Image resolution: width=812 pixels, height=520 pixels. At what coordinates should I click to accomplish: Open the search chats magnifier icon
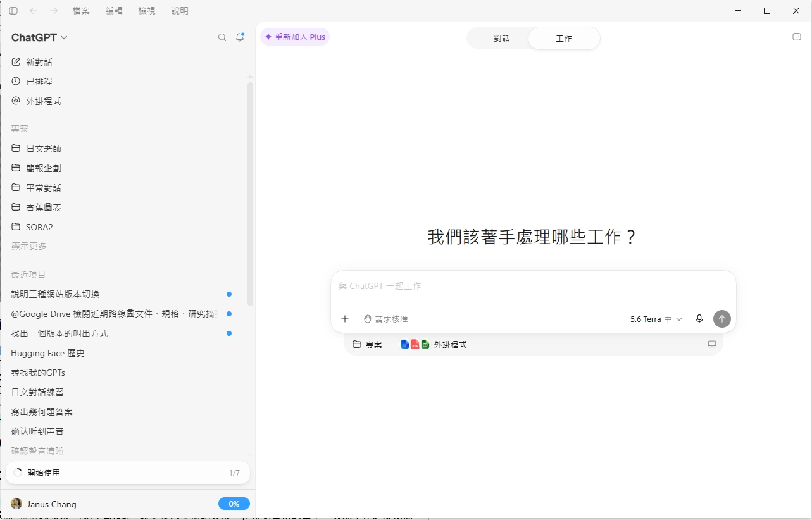click(x=222, y=37)
